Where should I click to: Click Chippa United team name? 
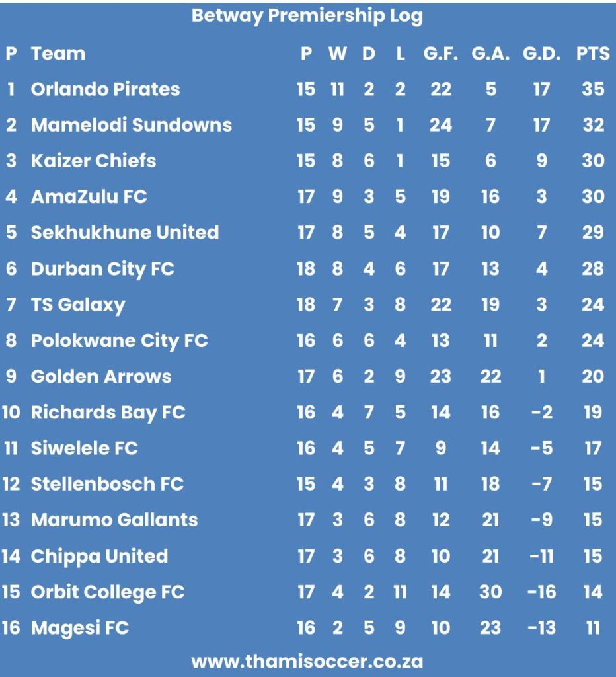click(x=99, y=556)
